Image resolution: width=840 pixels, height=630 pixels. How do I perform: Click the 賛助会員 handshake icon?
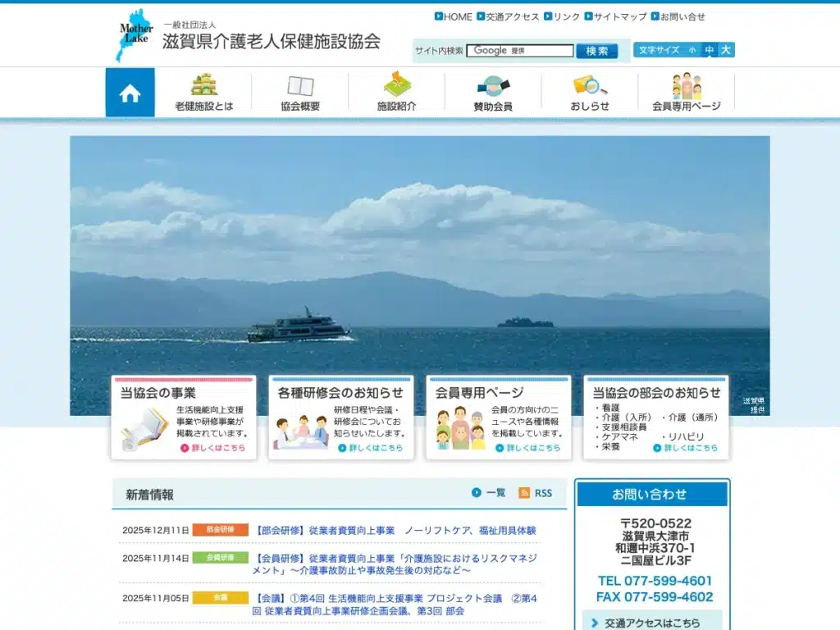pos(493,85)
